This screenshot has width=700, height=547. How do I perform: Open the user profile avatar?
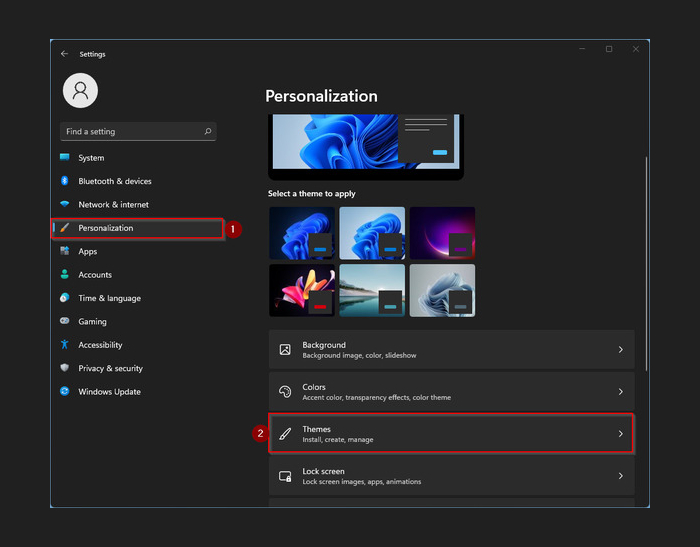point(80,91)
